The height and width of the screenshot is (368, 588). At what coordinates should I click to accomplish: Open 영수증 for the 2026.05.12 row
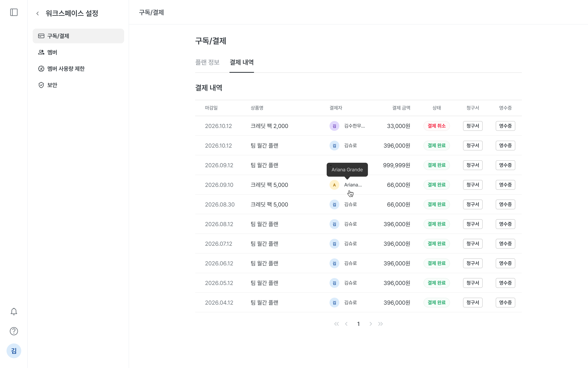(505, 283)
